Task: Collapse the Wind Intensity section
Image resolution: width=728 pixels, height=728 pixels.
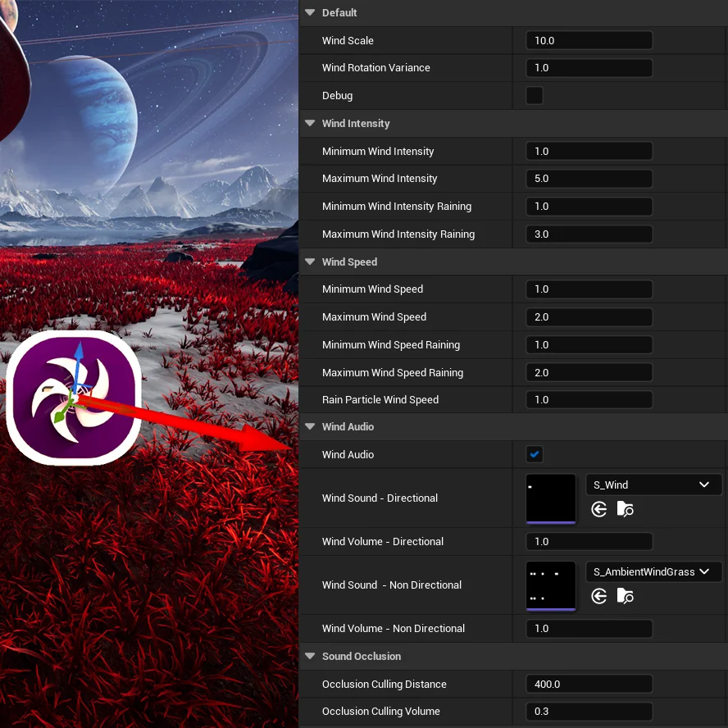Action: 310,124
